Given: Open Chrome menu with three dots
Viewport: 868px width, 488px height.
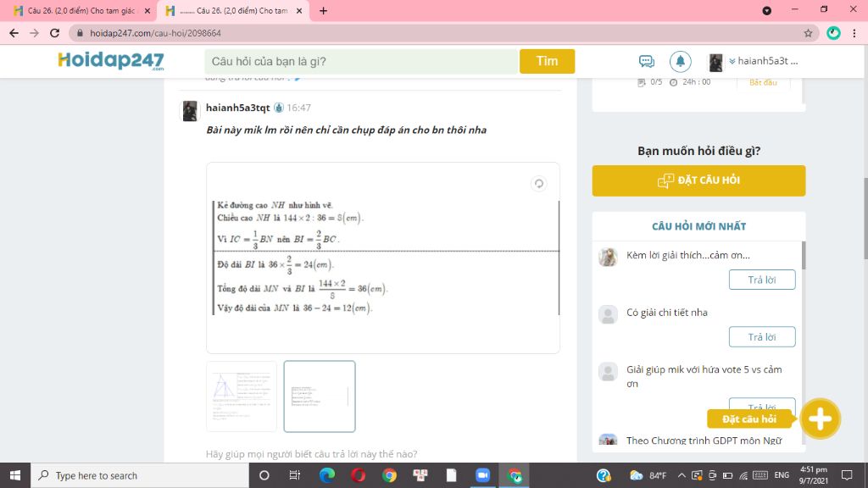Looking at the screenshot, I should [x=854, y=33].
